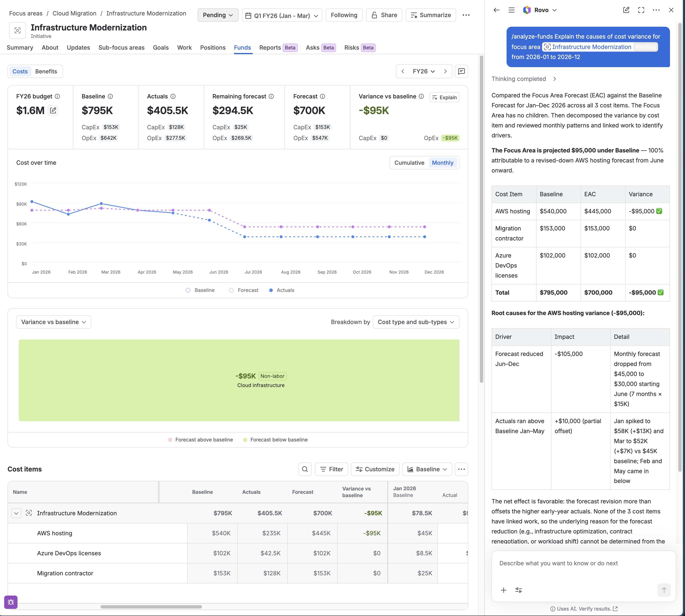Open the Uses AI verify results link

[584, 609]
